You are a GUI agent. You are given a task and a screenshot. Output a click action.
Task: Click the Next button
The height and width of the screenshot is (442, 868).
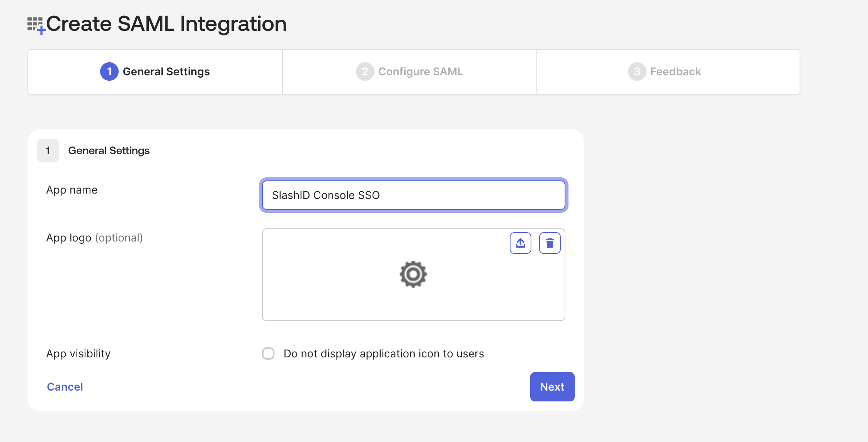pos(552,387)
